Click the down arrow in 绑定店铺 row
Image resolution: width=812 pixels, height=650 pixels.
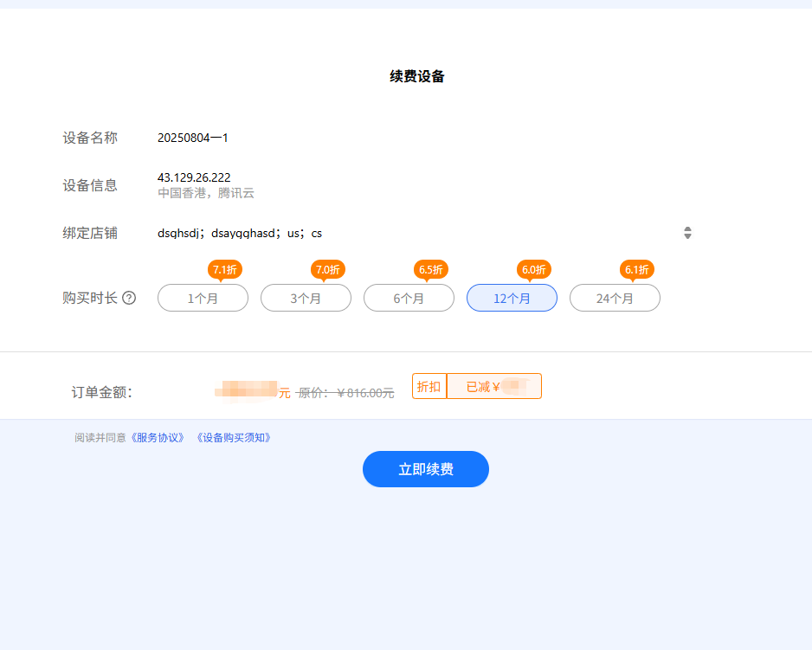click(x=687, y=236)
